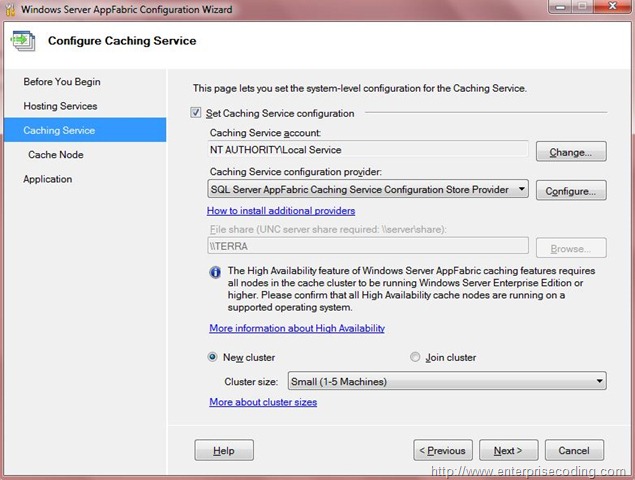Click the disabled Browse... button
The height and width of the screenshot is (480, 635).
(x=571, y=248)
